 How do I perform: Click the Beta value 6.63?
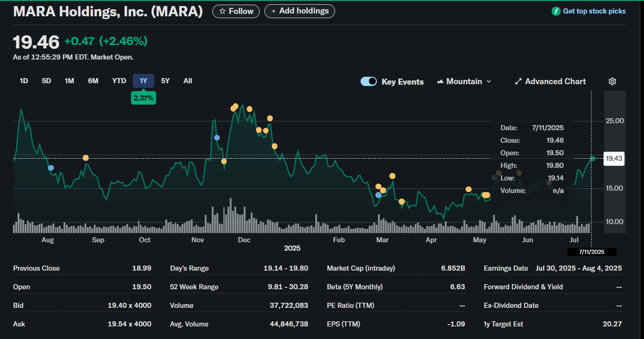tap(458, 287)
